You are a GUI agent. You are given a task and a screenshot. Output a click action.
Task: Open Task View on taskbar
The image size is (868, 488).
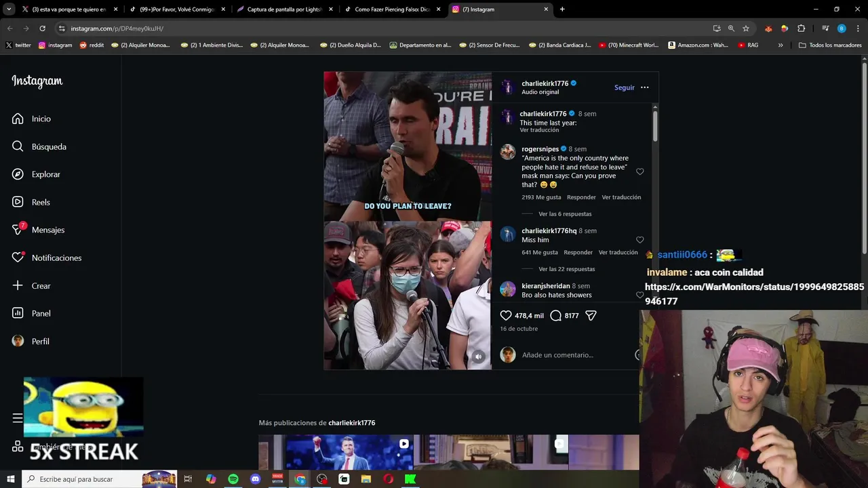tap(188, 479)
